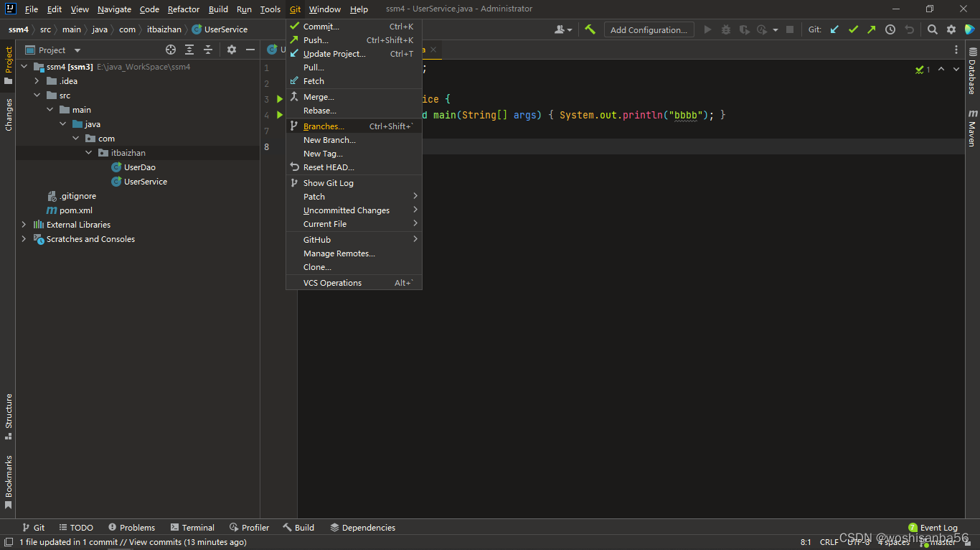Click the Stop square icon in toolbar
The image size is (980, 550).
(x=790, y=29)
